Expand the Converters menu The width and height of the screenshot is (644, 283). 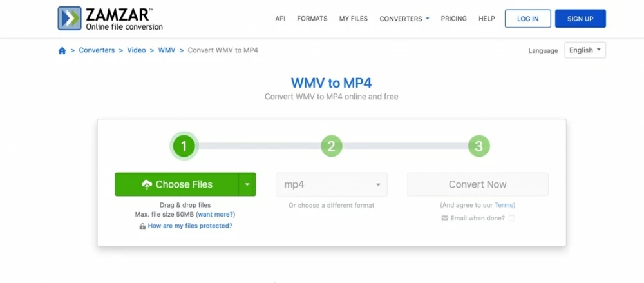[x=404, y=19]
